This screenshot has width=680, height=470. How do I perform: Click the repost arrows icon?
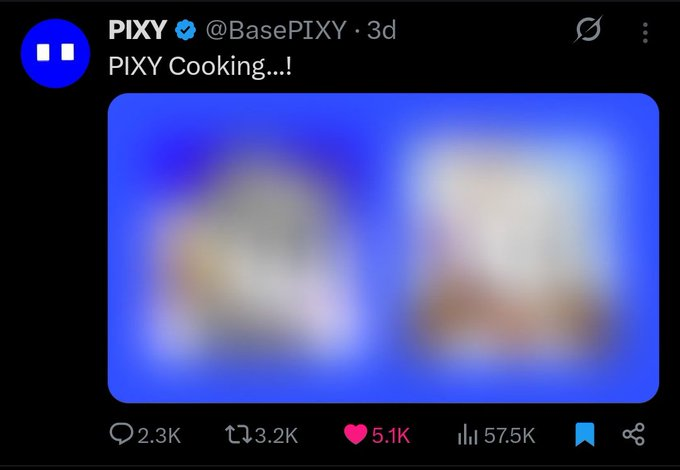(238, 434)
